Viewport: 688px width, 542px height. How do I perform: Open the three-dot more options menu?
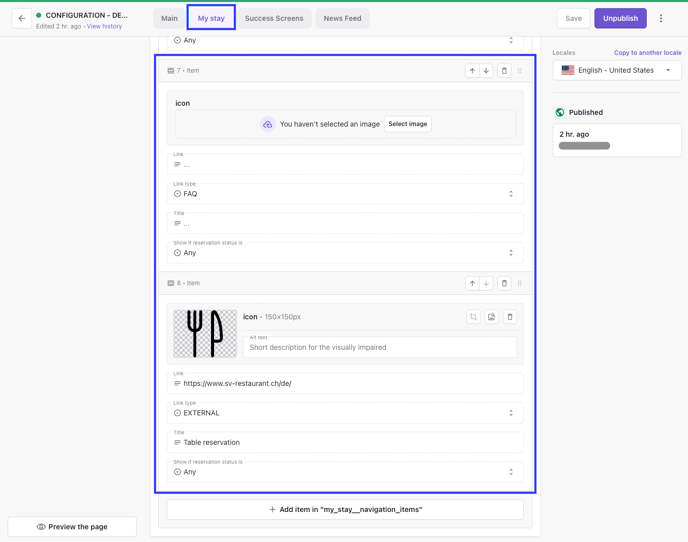(x=661, y=18)
